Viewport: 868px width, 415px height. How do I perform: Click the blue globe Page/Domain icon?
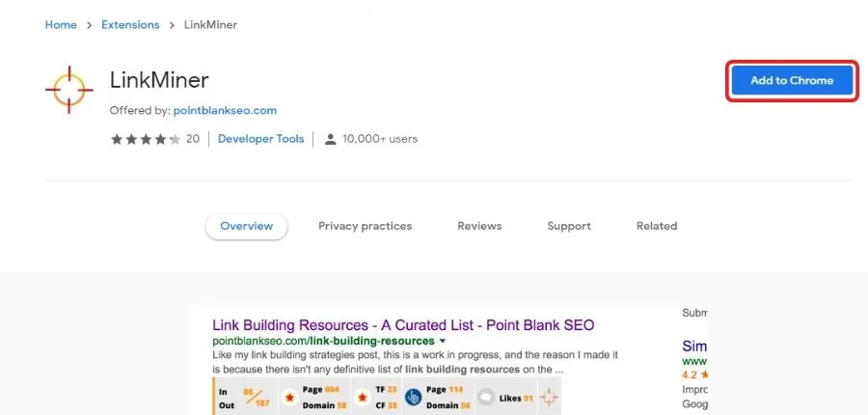pyautogui.click(x=413, y=398)
